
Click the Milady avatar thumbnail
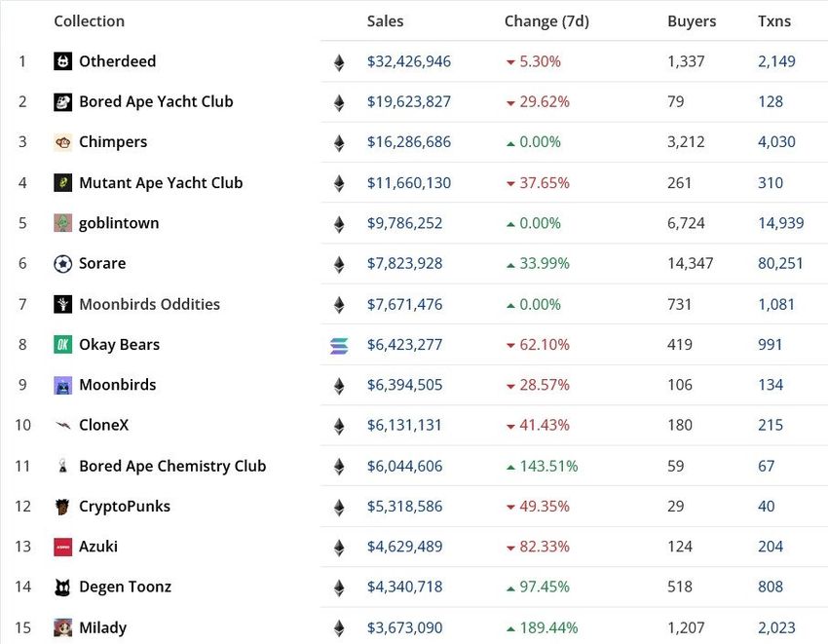click(62, 627)
